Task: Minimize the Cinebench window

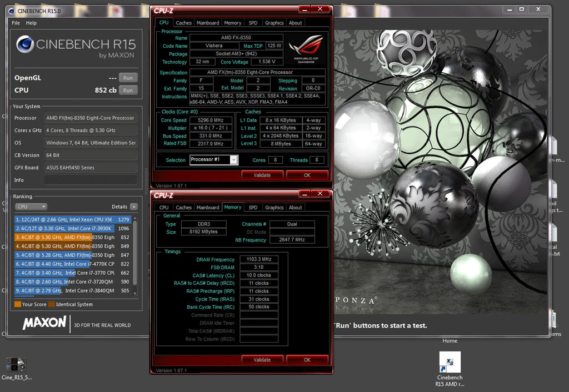Action: tap(510, 9)
